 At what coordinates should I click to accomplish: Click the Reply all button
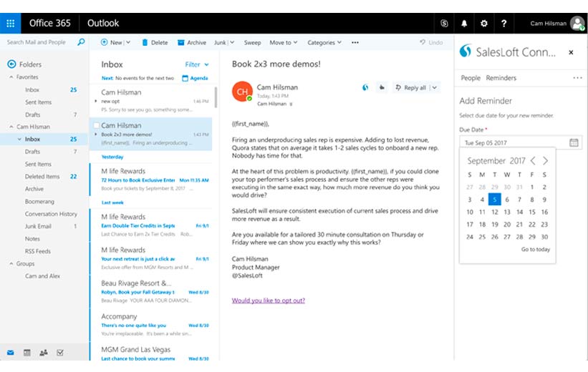pos(410,88)
